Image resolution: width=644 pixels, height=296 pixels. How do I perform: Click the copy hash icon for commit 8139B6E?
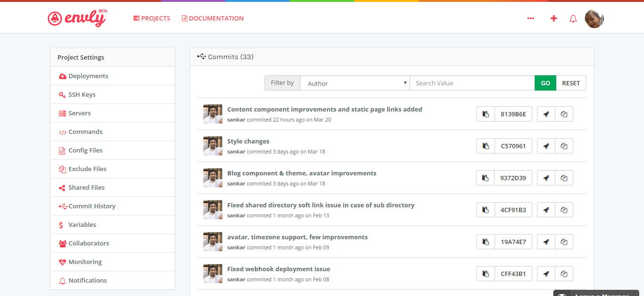[x=486, y=114]
